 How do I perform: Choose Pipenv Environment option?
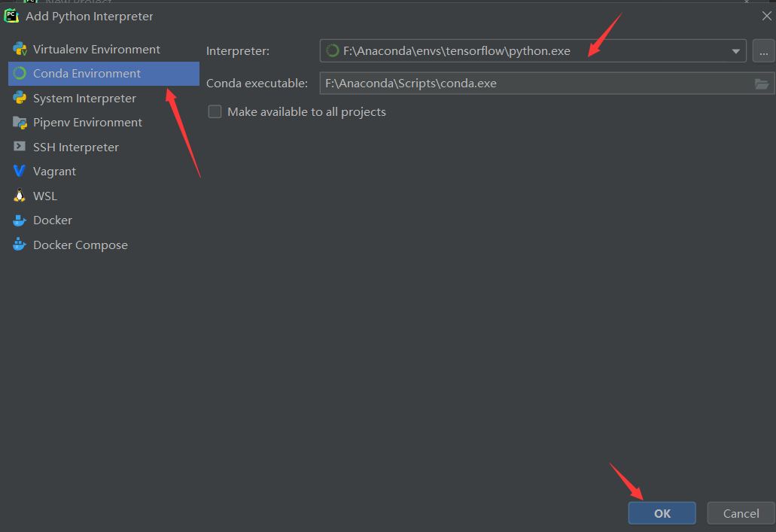(104, 122)
